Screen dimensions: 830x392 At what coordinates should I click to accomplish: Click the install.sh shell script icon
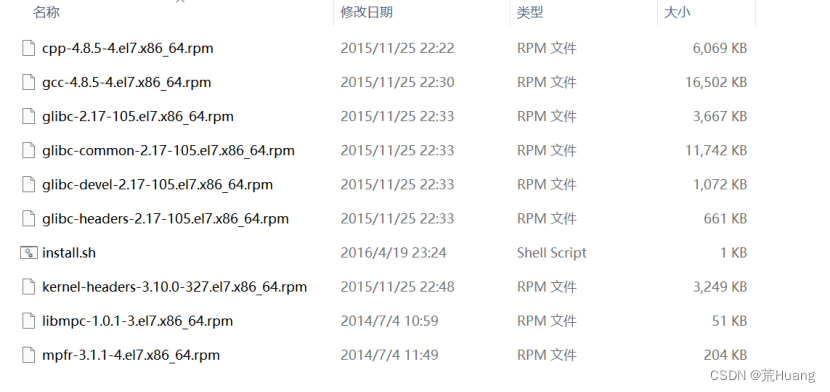click(29, 253)
